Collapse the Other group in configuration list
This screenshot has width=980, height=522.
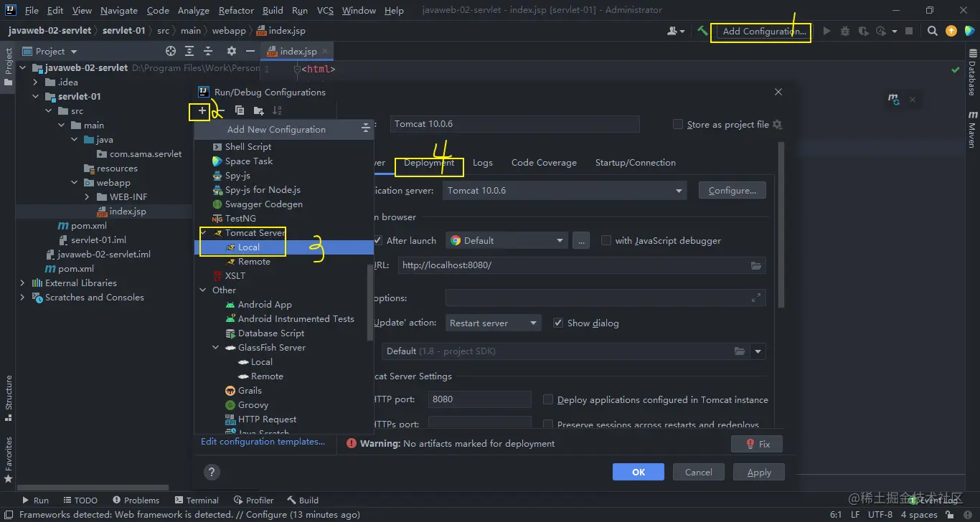tap(204, 290)
